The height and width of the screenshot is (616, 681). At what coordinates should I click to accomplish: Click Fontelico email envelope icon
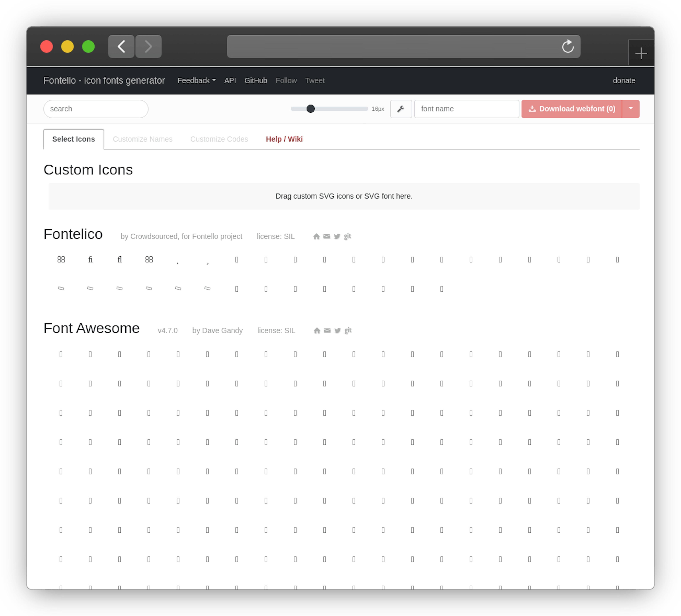pyautogui.click(x=327, y=236)
